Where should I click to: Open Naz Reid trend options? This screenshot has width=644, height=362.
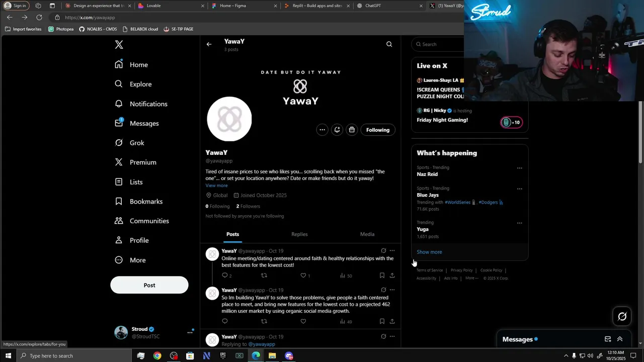pos(520,168)
